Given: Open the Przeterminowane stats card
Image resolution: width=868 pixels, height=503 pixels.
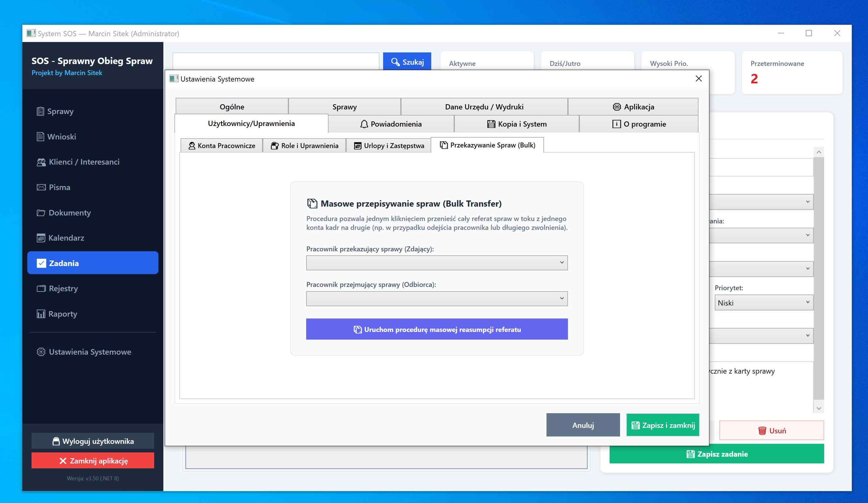Looking at the screenshot, I should (x=792, y=72).
